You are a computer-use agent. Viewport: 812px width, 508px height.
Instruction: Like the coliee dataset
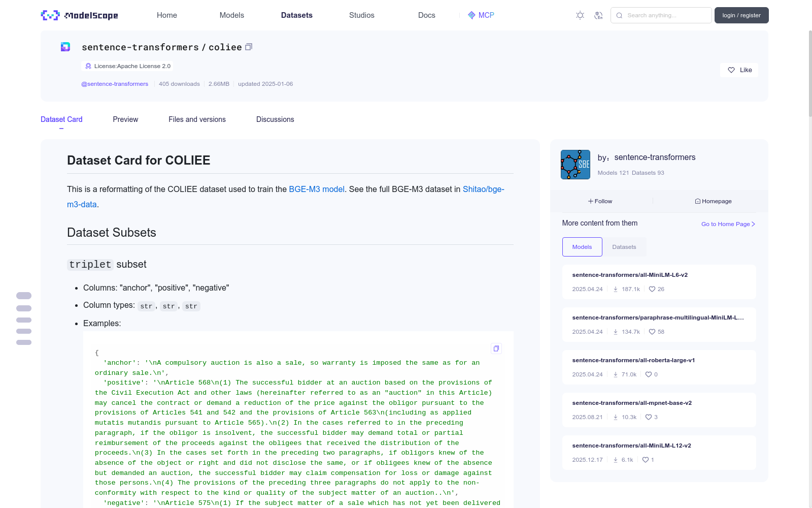[x=739, y=70]
